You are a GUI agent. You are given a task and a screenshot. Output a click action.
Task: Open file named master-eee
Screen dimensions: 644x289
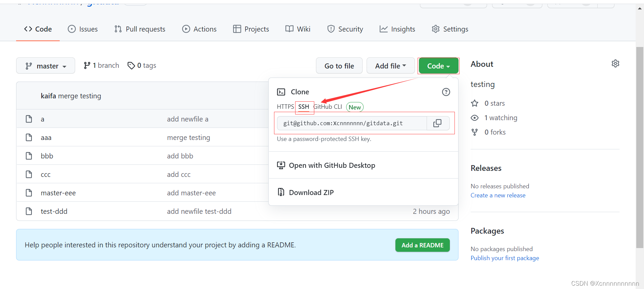coord(58,193)
